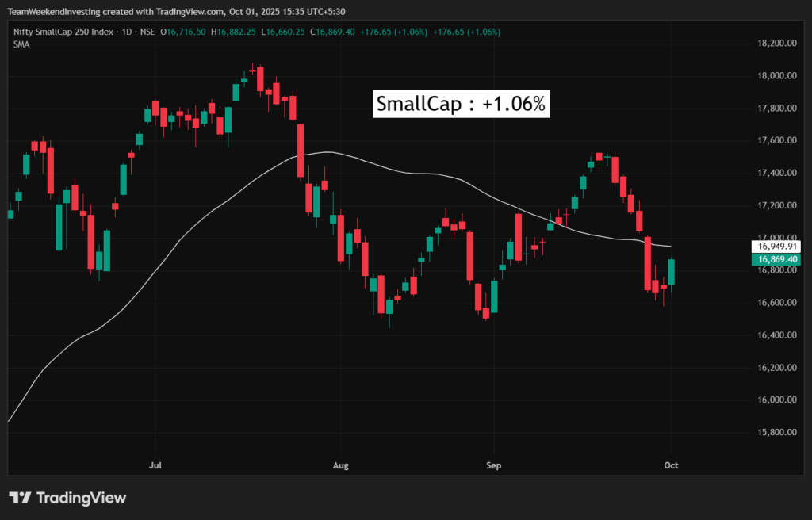This screenshot has width=812, height=520.
Task: Click the last green candle near Oct
Action: click(x=672, y=272)
